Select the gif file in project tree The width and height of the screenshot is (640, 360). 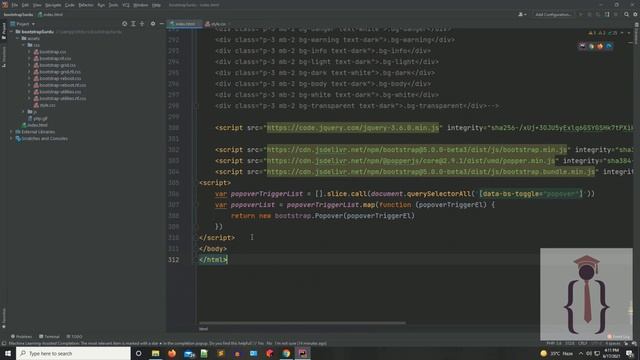coord(38,118)
